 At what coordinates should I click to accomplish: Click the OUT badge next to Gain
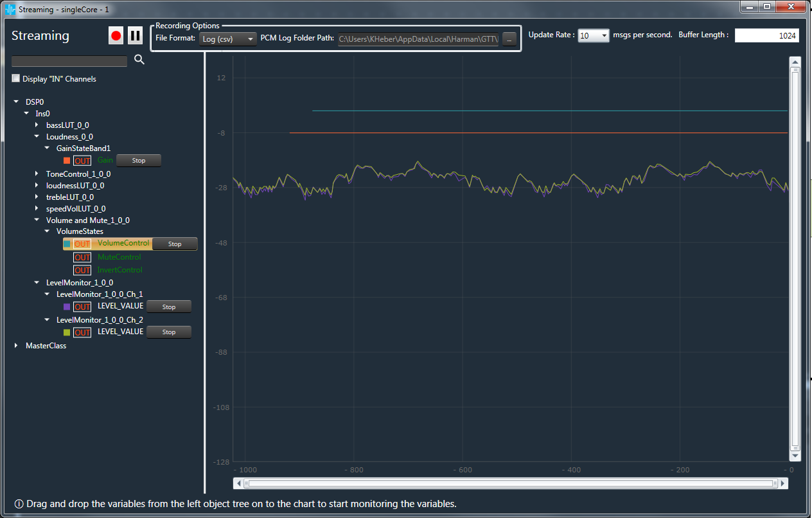pyautogui.click(x=82, y=161)
